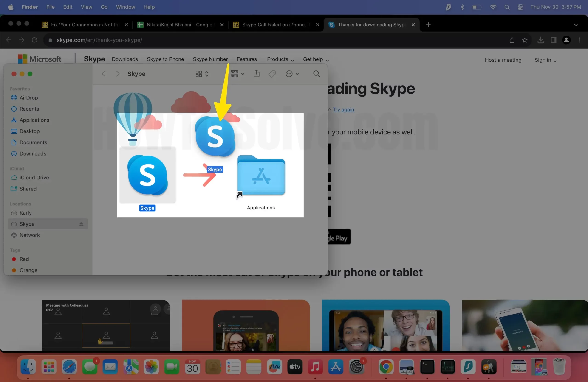Open Control Center in menu bar
This screenshot has width=588, height=382.
pyautogui.click(x=520, y=7)
